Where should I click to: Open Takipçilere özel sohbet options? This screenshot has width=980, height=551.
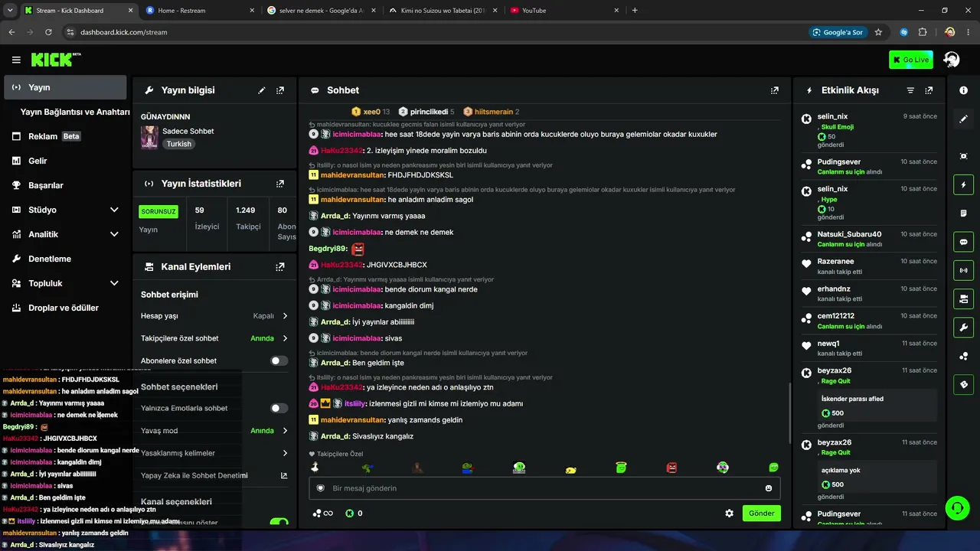(285, 338)
